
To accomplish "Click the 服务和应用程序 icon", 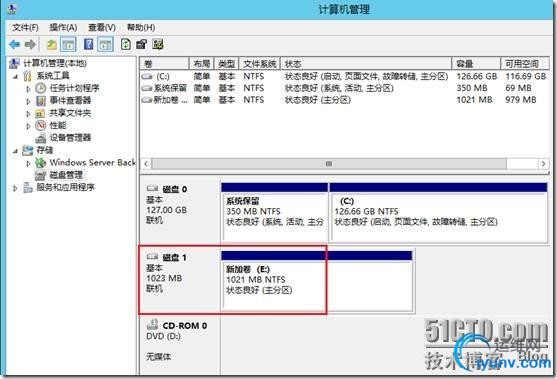I will pos(28,187).
